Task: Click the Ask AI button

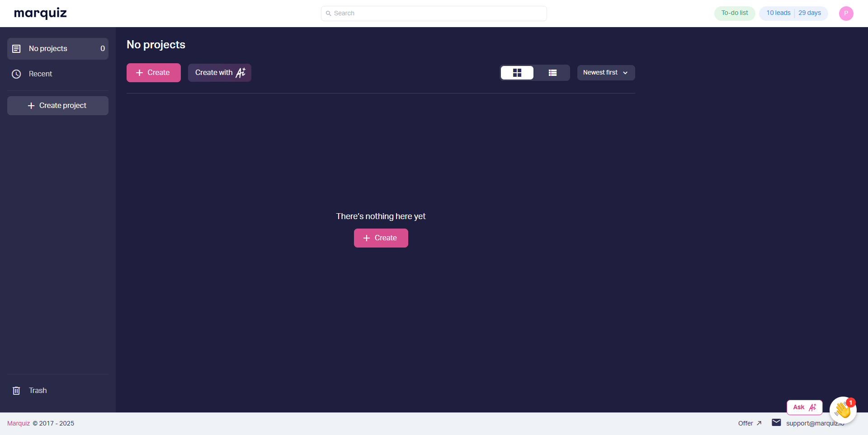Action: tap(804, 407)
